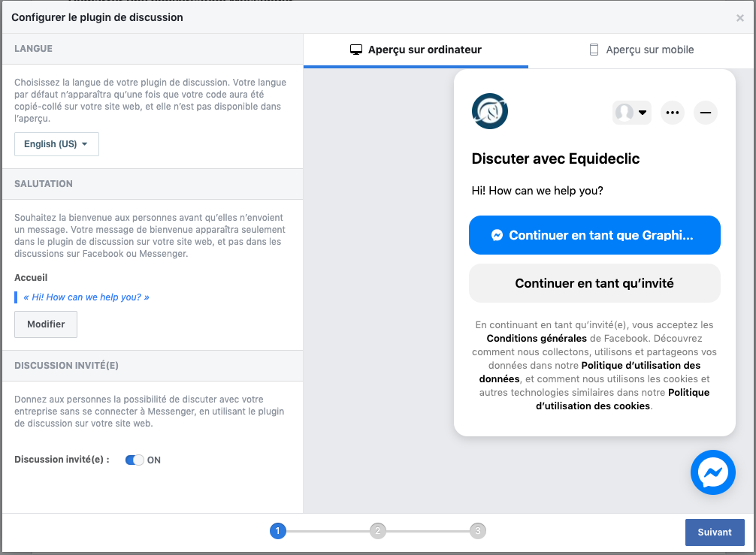Click the Equideclic page logo
The image size is (756, 555).
coord(490,111)
